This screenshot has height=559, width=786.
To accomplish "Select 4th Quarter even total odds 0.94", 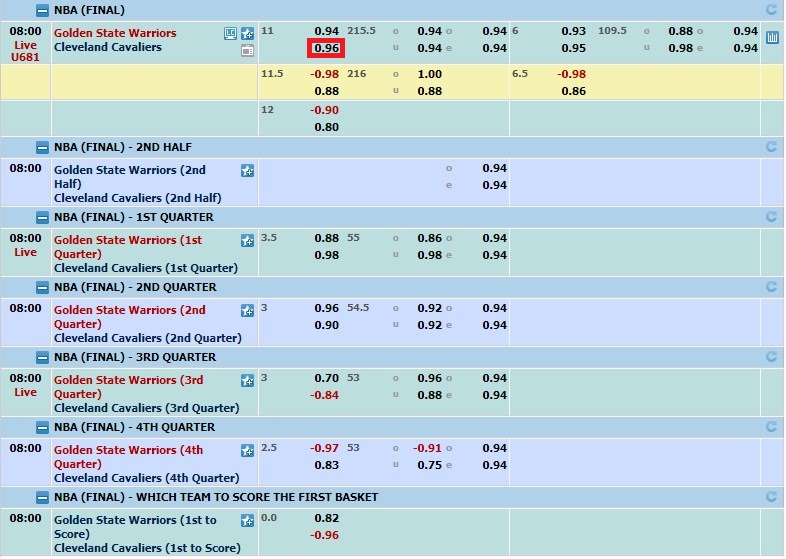I will [x=494, y=465].
